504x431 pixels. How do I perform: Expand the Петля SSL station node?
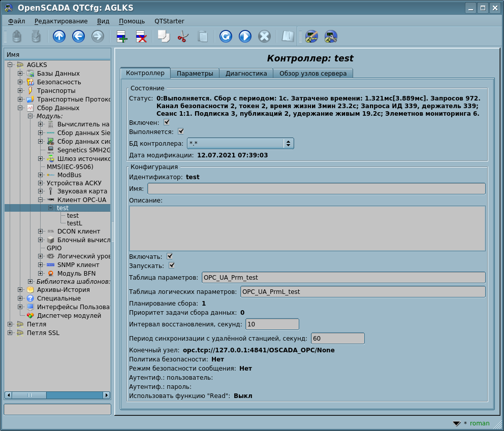click(x=10, y=333)
